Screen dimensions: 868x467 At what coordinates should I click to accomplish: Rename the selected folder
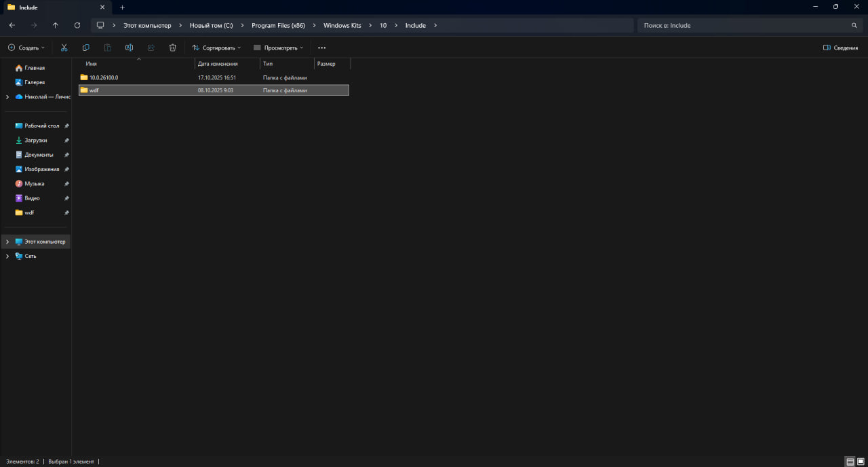[129, 48]
